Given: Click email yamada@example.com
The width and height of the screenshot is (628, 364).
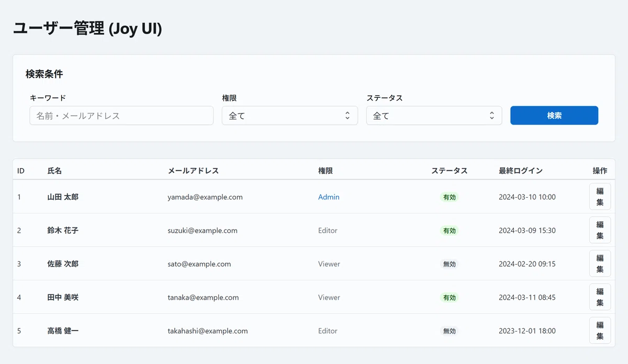Looking at the screenshot, I should (x=205, y=197).
